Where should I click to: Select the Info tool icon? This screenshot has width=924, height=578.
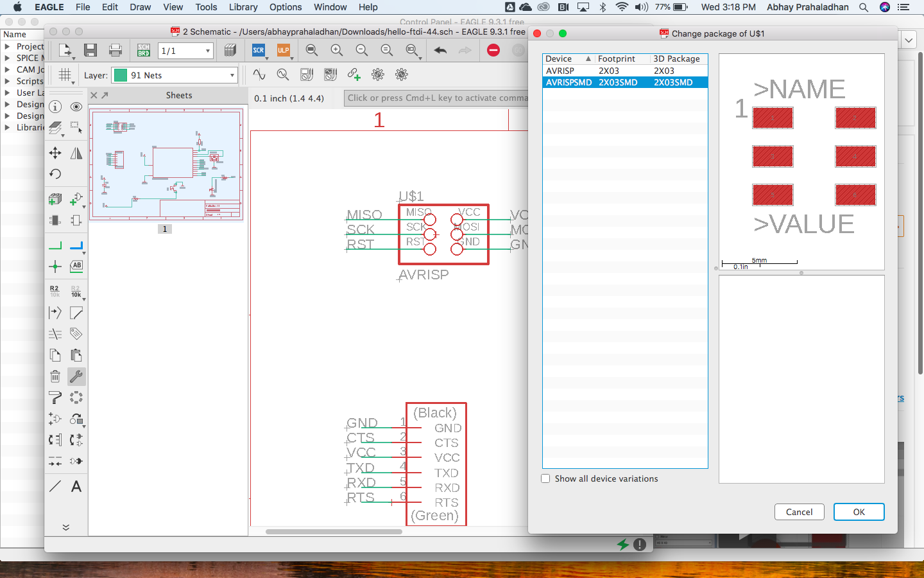coord(55,107)
